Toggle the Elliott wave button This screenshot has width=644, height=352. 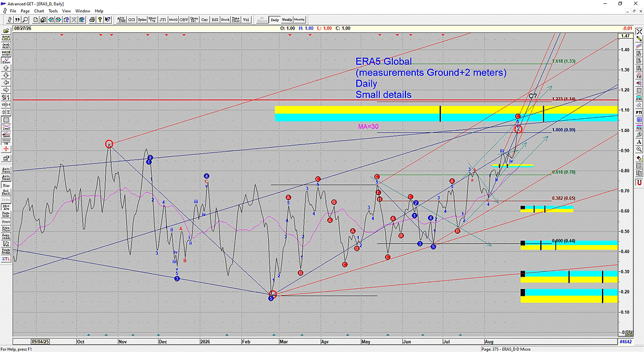point(6,61)
